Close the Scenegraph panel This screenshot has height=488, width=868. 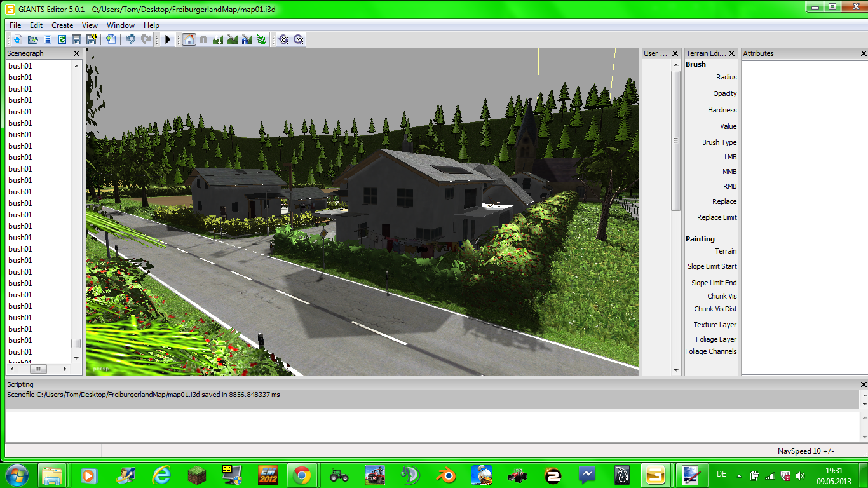[x=77, y=54]
